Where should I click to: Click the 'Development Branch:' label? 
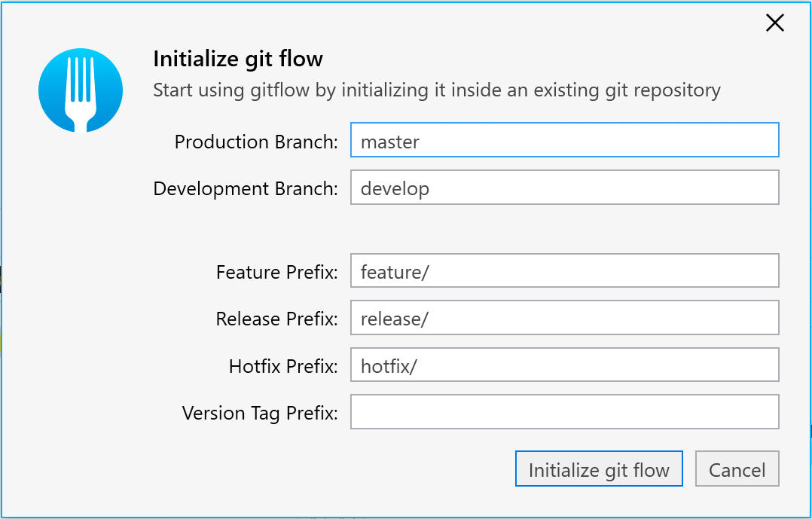click(x=246, y=189)
